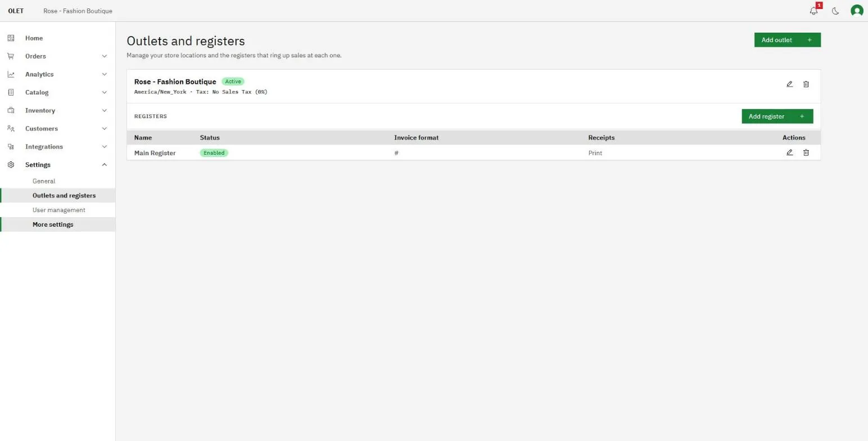The width and height of the screenshot is (868, 441).
Task: Click the Invoice format column header
Action: pyautogui.click(x=416, y=137)
